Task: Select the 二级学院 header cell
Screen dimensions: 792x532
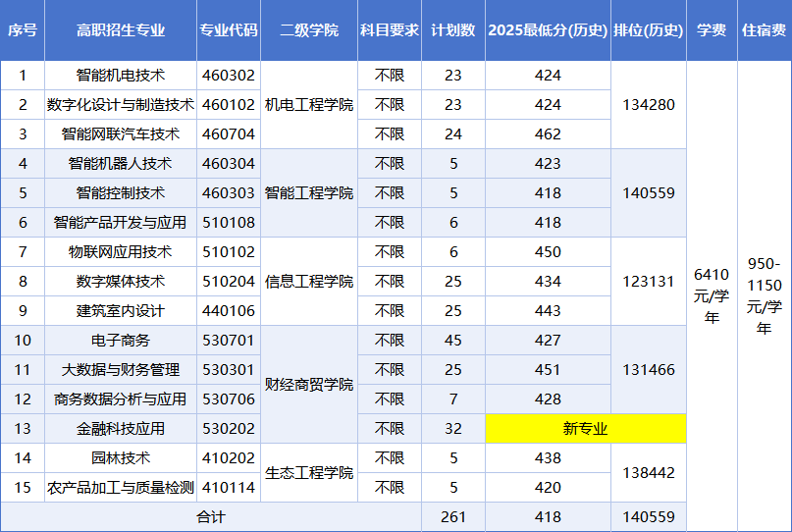Action: coord(309,30)
